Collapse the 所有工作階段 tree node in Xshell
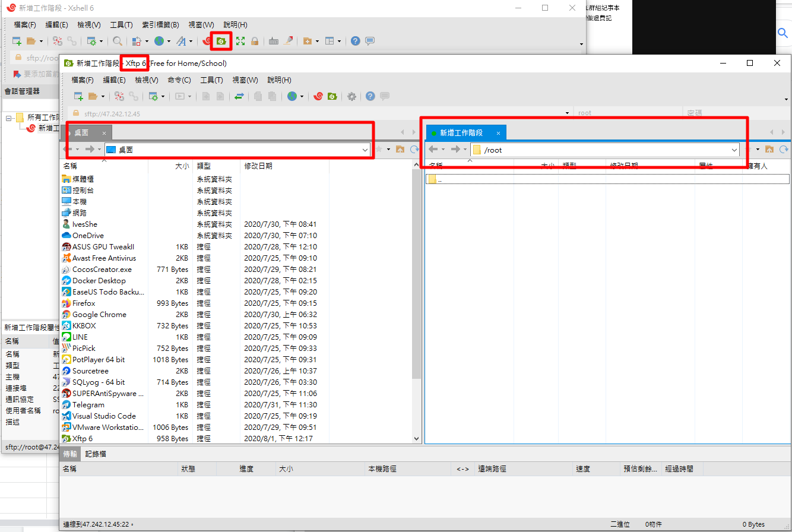Screen dimensions: 792x532 pyautogui.click(x=8, y=118)
